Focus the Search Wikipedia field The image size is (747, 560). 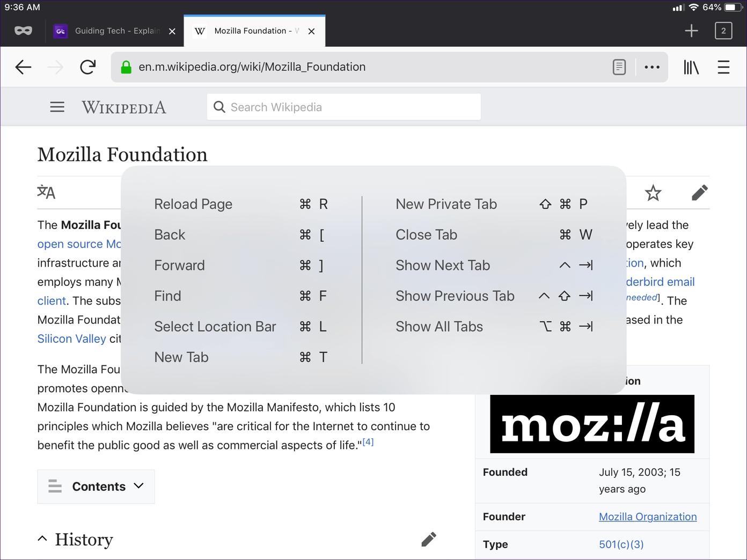(344, 107)
